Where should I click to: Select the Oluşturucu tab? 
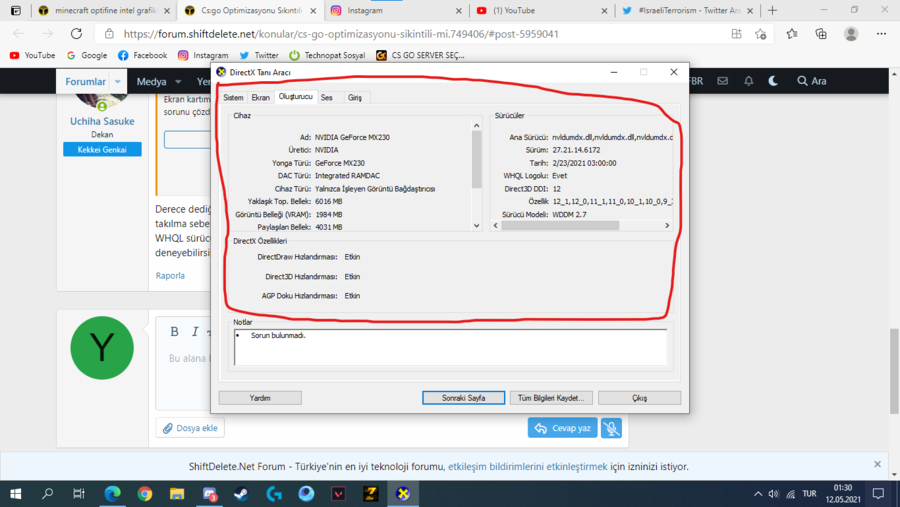(296, 96)
